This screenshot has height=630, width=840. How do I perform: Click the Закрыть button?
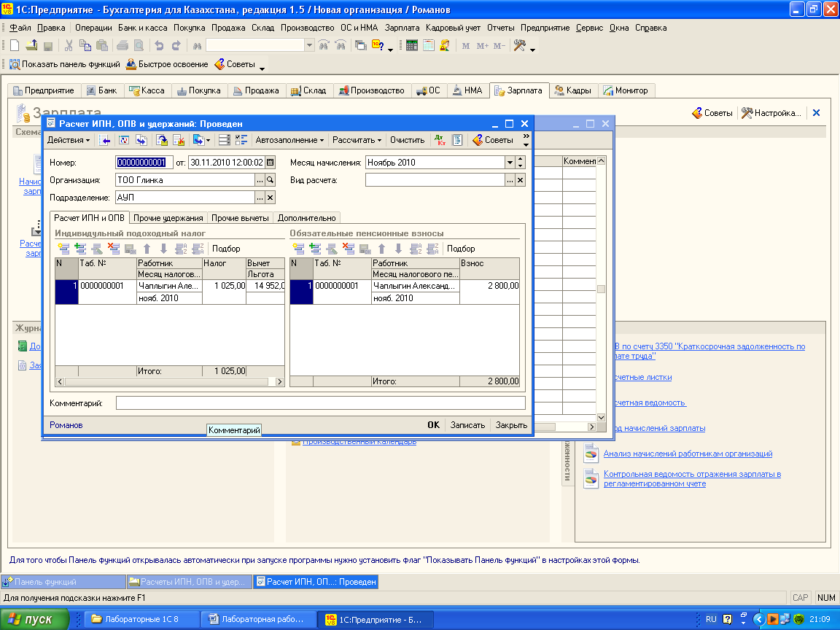pyautogui.click(x=511, y=425)
